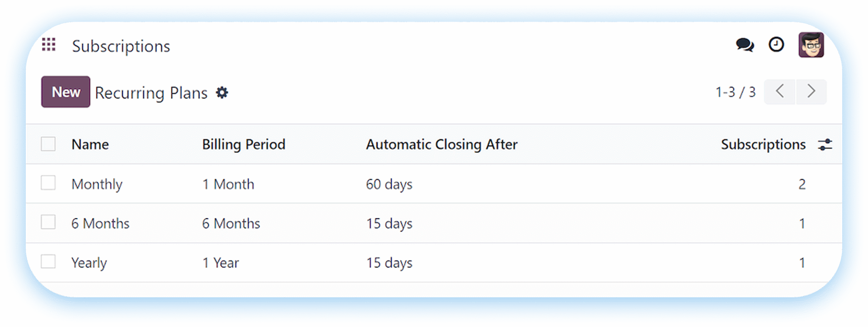This screenshot has height=327, width=868.
Task: Check the 6 Months plan checkbox
Action: coord(48,222)
